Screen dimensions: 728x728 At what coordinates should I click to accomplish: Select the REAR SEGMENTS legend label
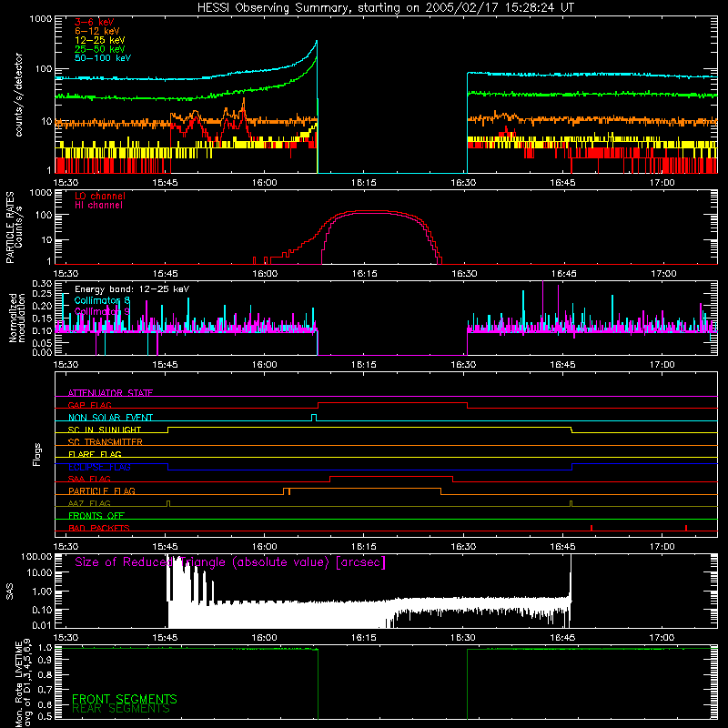click(121, 709)
